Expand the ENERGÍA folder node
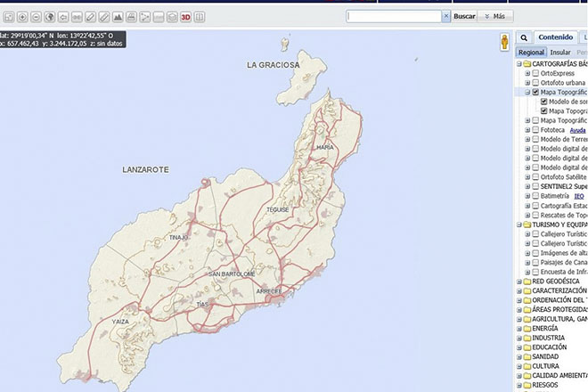 click(519, 328)
